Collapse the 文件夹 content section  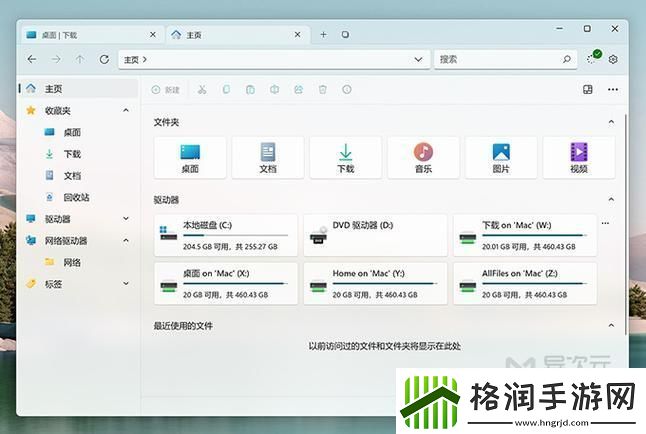click(x=611, y=122)
